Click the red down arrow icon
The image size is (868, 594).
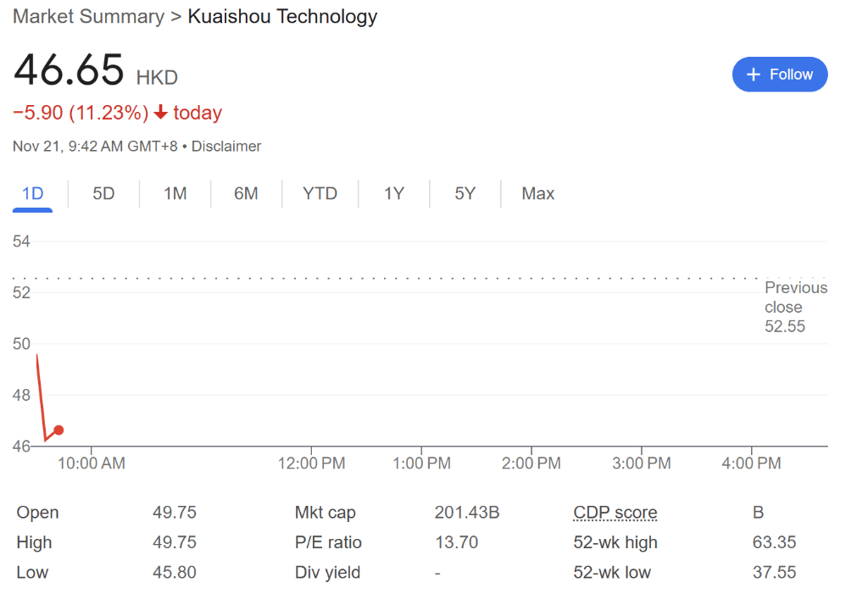click(161, 114)
